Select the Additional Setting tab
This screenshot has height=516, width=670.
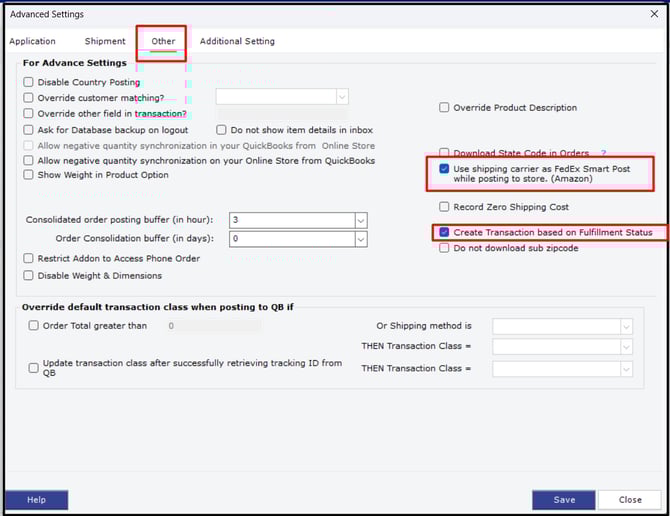[x=237, y=41]
